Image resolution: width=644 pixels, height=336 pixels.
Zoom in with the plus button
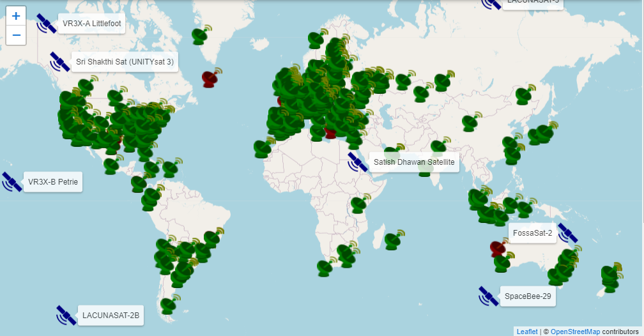(x=16, y=16)
